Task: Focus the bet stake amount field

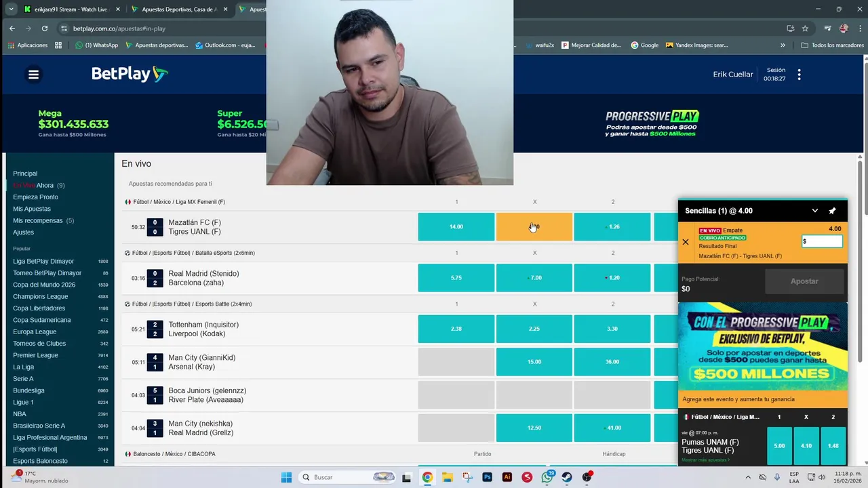Action: pyautogui.click(x=822, y=241)
